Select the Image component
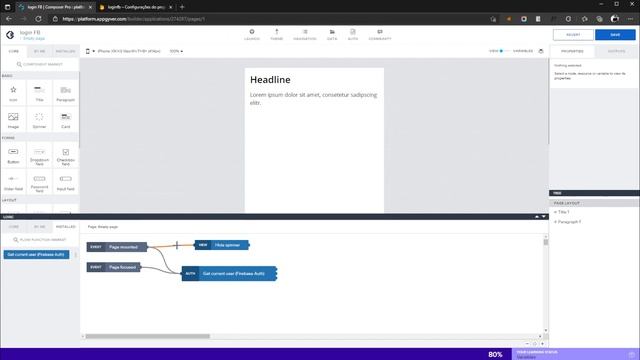 point(13,120)
